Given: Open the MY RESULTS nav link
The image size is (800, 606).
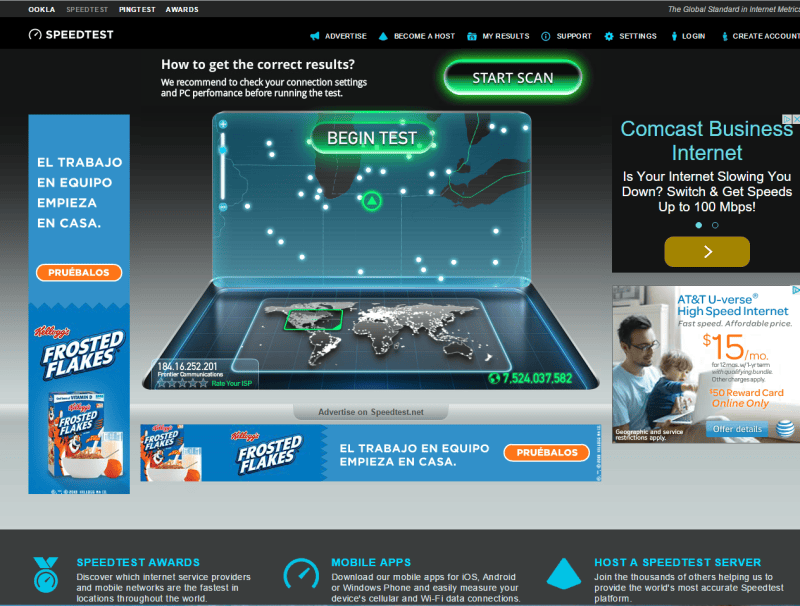Looking at the screenshot, I should [x=506, y=36].
